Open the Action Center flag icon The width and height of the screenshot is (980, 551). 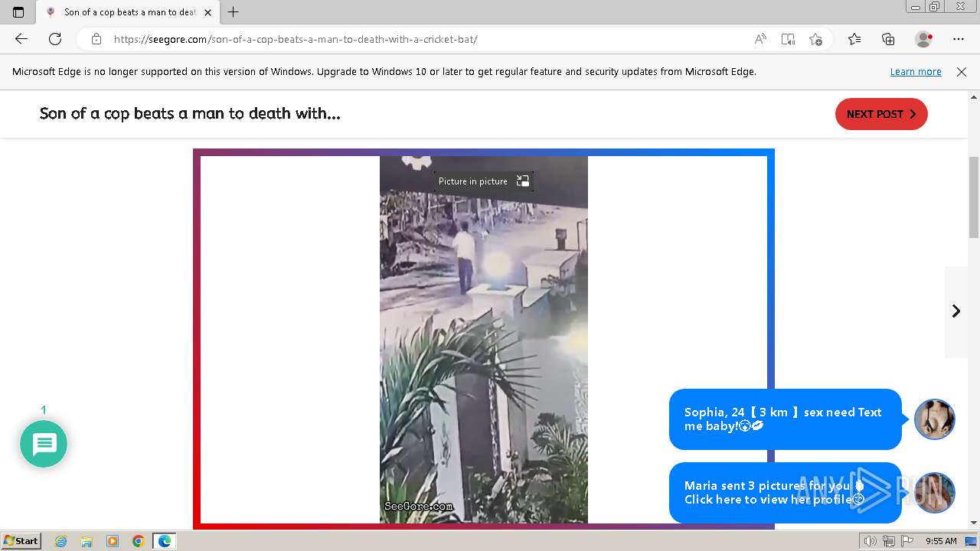click(907, 541)
